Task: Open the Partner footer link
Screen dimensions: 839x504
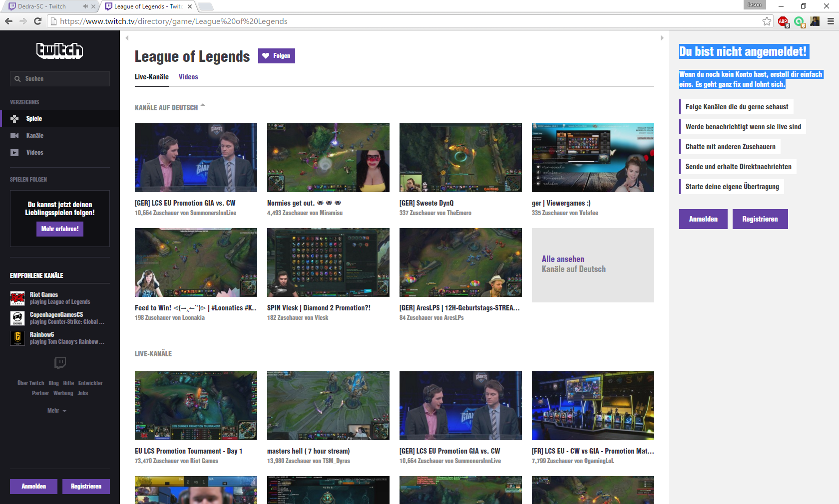Action: click(x=40, y=393)
